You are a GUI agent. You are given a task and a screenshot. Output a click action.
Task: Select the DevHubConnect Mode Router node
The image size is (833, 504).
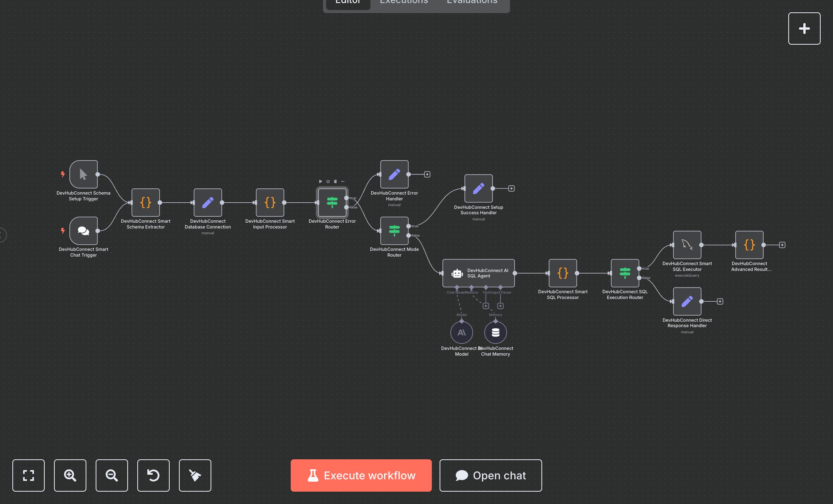[394, 231]
